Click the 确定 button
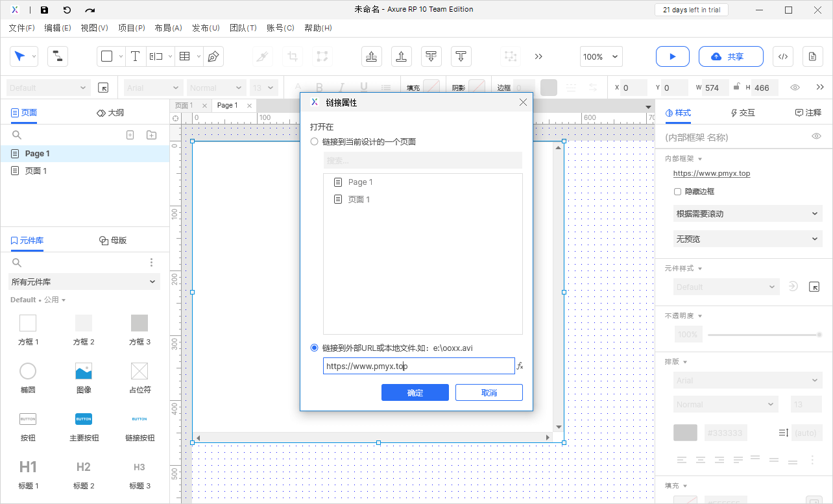This screenshot has width=833, height=504. point(415,392)
